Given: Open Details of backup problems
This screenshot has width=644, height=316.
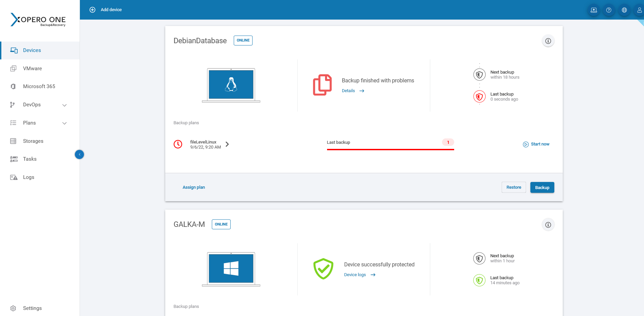Looking at the screenshot, I should pyautogui.click(x=353, y=91).
